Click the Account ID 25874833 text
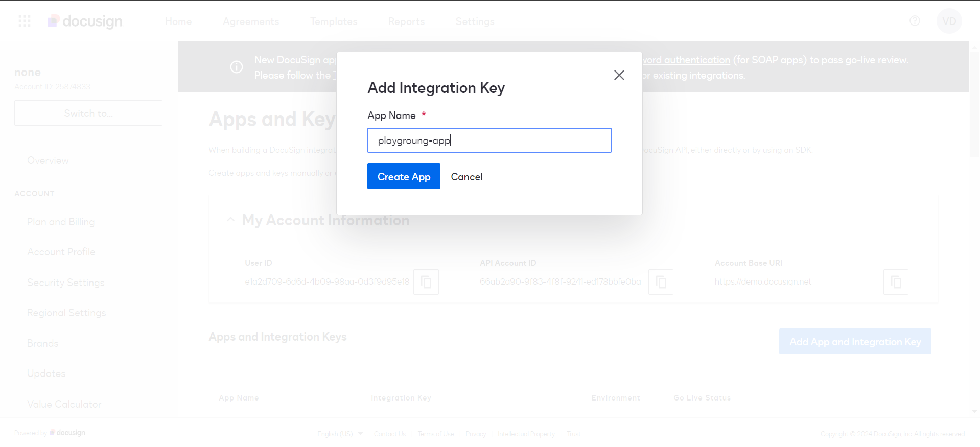 [x=52, y=87]
